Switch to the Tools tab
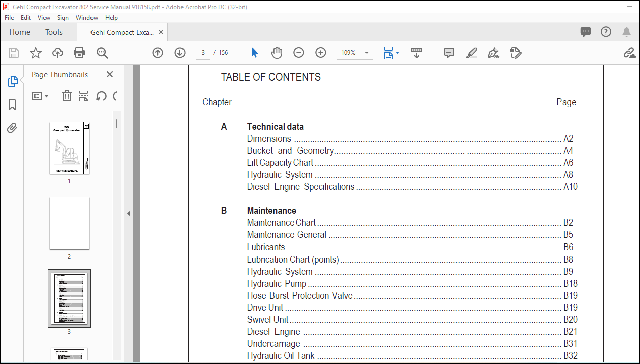The width and height of the screenshot is (640, 364). pyautogui.click(x=54, y=32)
